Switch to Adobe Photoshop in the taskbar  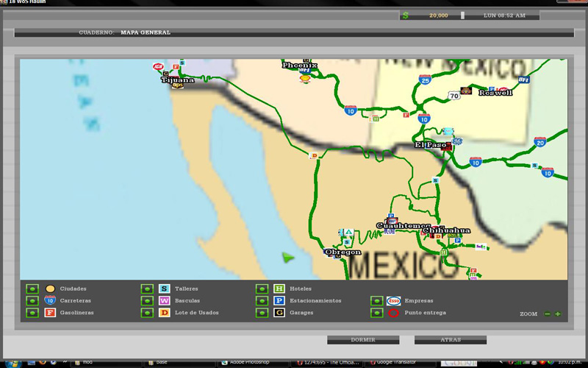click(251, 362)
